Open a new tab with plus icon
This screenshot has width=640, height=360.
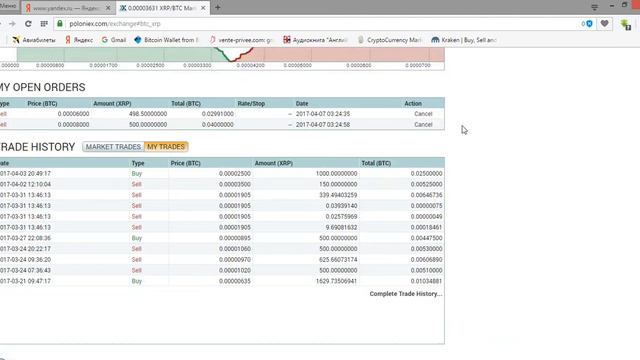(x=218, y=7)
